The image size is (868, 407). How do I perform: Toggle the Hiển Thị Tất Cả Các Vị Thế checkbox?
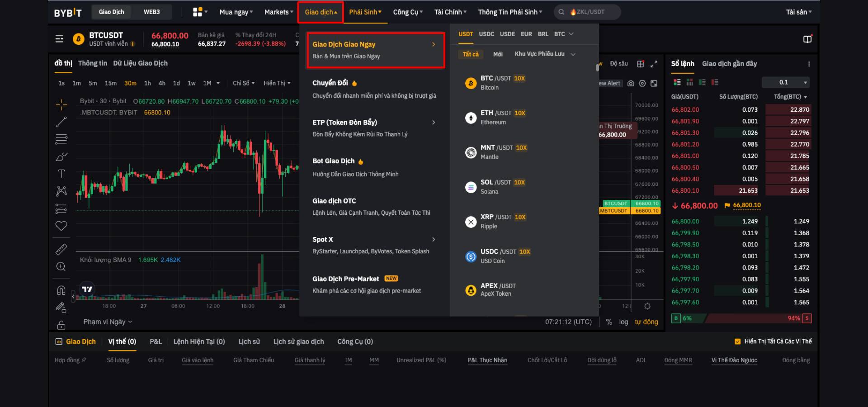(x=738, y=341)
